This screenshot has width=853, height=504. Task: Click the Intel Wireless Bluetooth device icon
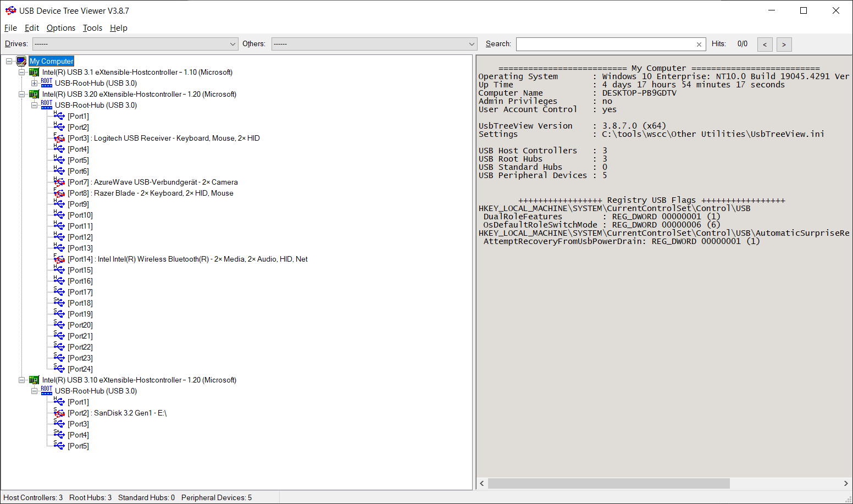(59, 259)
